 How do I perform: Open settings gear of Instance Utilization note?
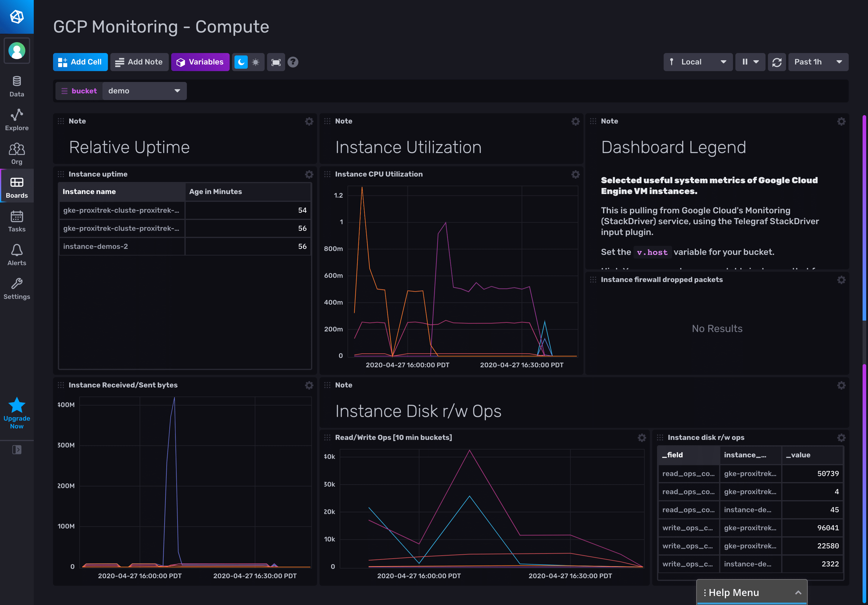point(575,121)
